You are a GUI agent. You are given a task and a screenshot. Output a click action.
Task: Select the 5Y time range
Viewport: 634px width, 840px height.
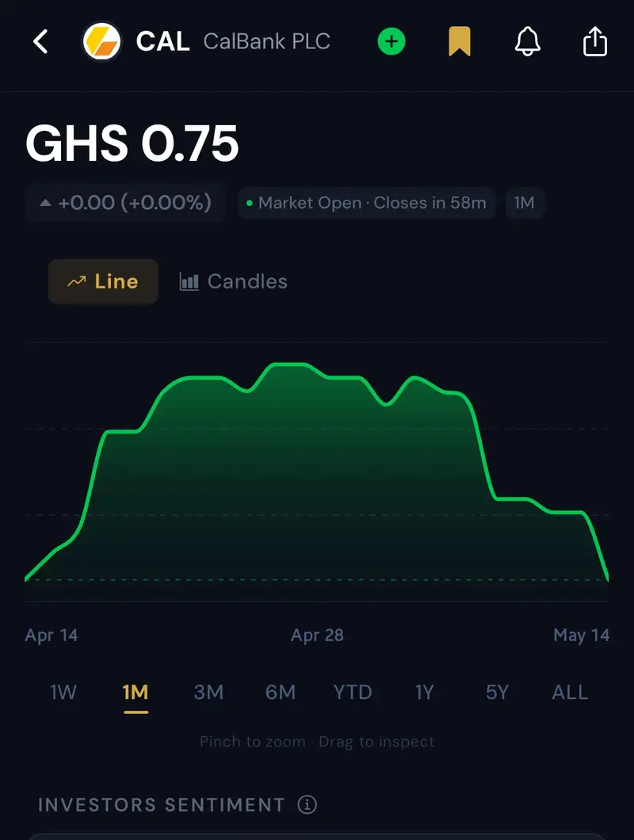point(497,692)
